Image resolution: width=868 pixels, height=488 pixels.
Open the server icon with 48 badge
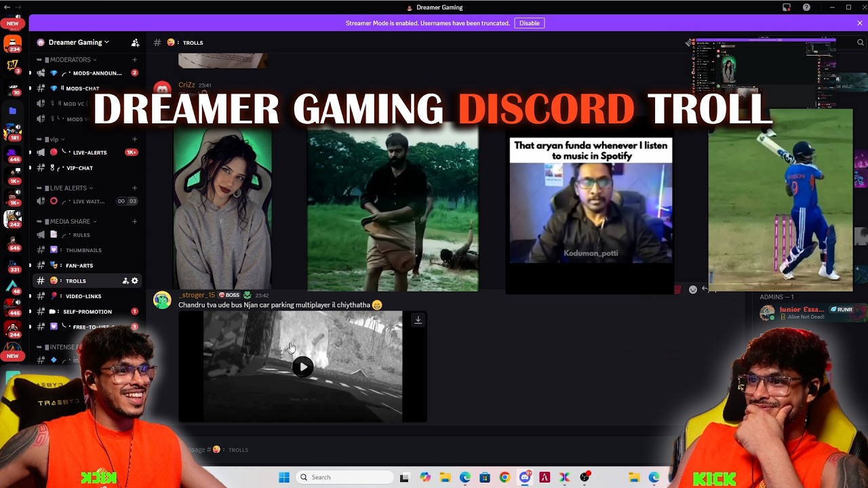12,285
